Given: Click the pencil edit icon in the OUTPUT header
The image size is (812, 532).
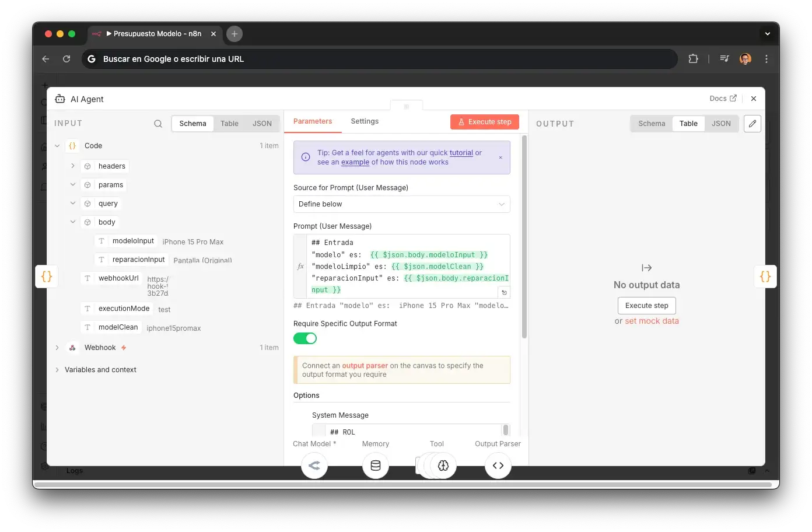Looking at the screenshot, I should 752,124.
